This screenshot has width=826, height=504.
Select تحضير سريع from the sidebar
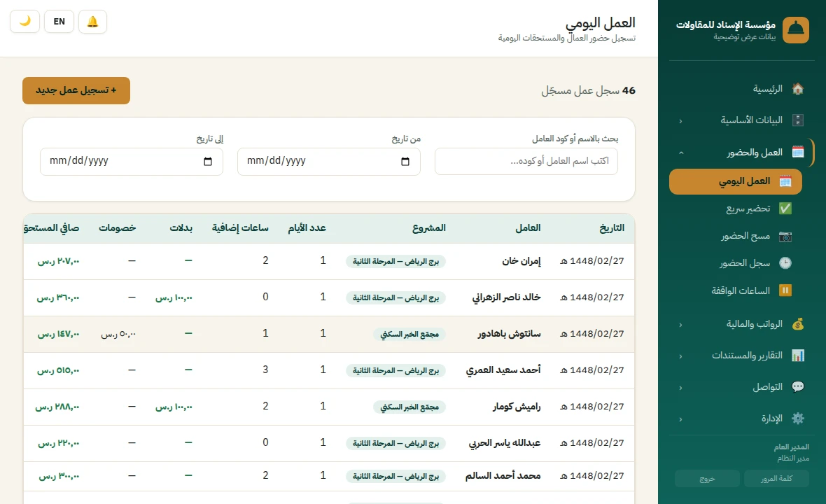(736, 209)
